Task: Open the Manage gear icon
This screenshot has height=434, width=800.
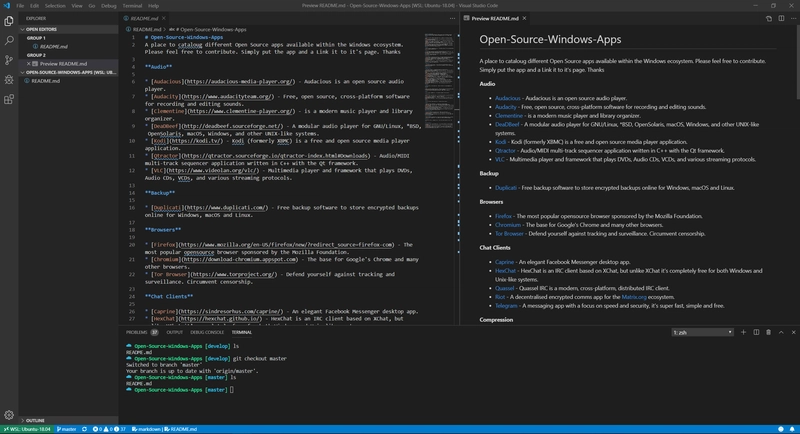Action: coord(9,415)
